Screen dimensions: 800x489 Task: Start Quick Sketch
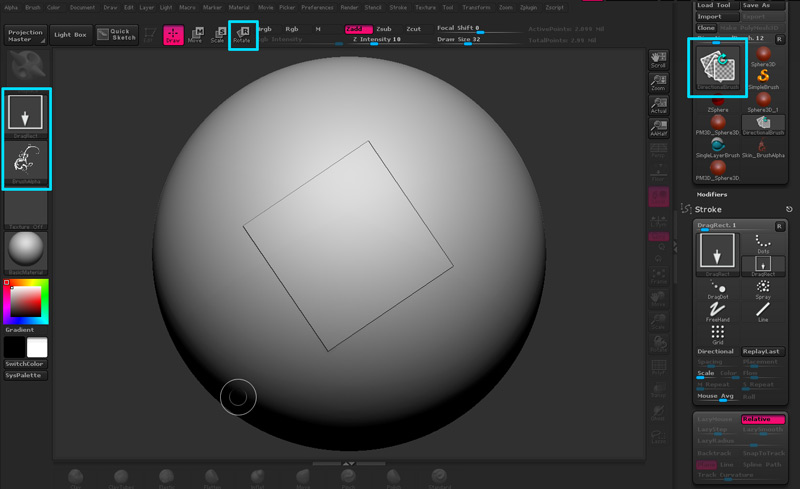coord(117,35)
